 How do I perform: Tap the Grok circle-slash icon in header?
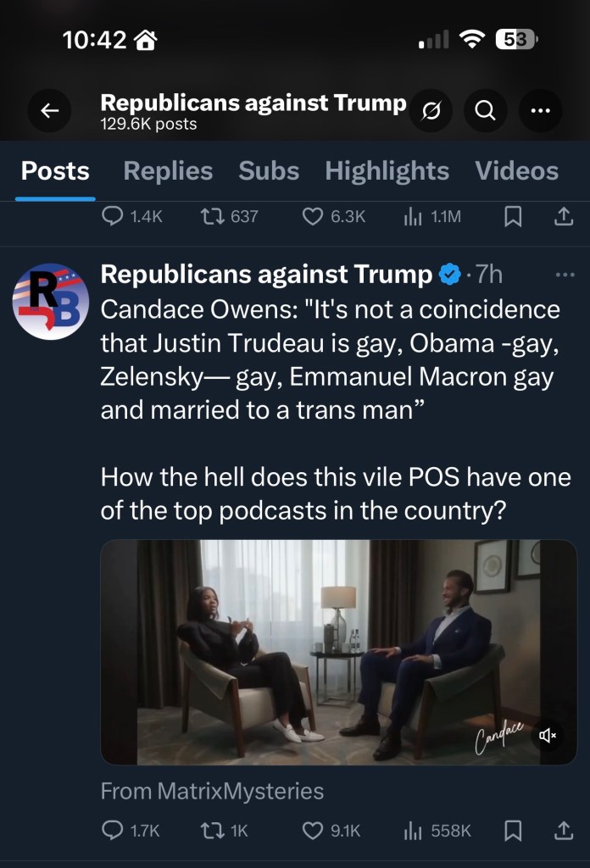point(431,111)
